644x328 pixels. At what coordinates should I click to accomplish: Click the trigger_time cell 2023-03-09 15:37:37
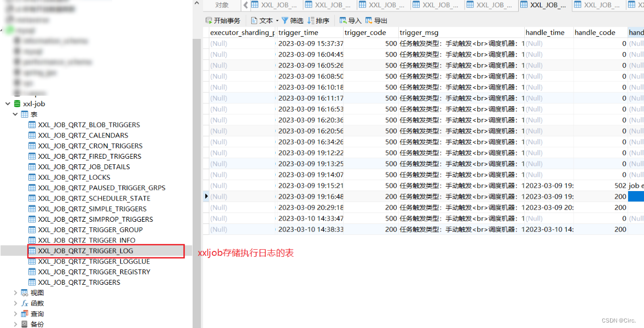click(310, 44)
